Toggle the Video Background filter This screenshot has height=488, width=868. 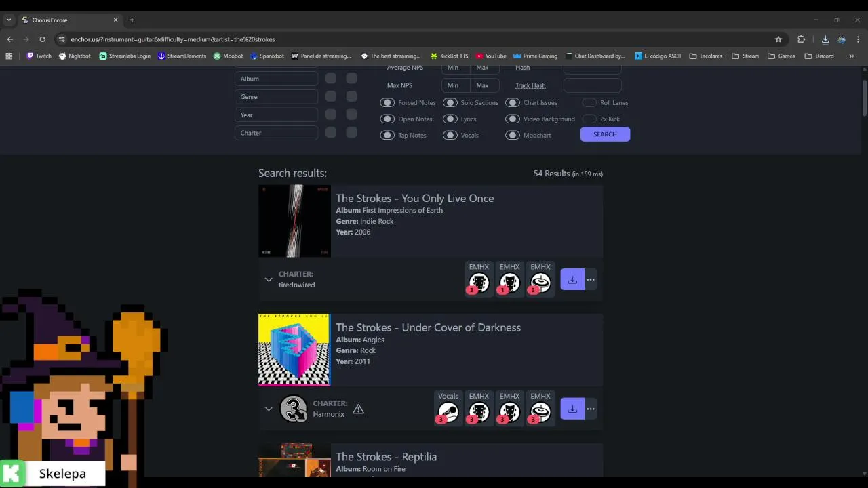513,119
